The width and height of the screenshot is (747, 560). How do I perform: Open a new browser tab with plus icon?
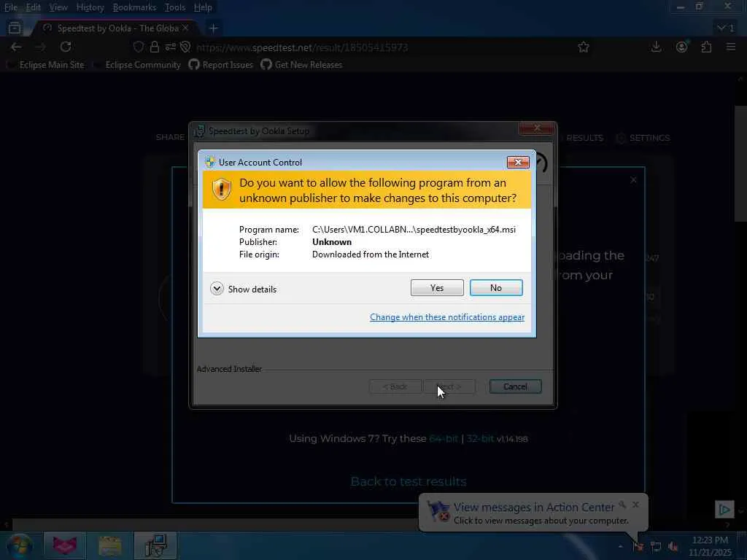click(214, 28)
